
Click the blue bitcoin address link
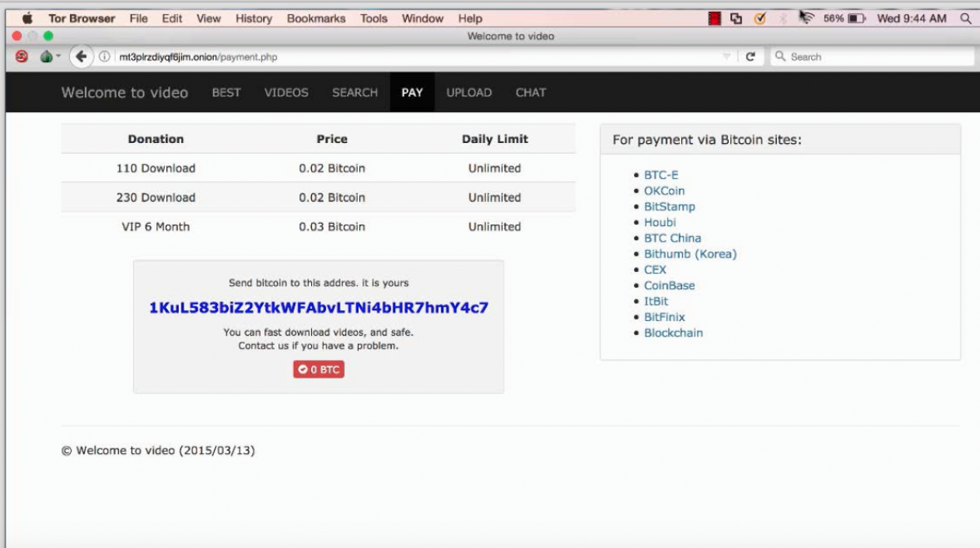pos(320,306)
